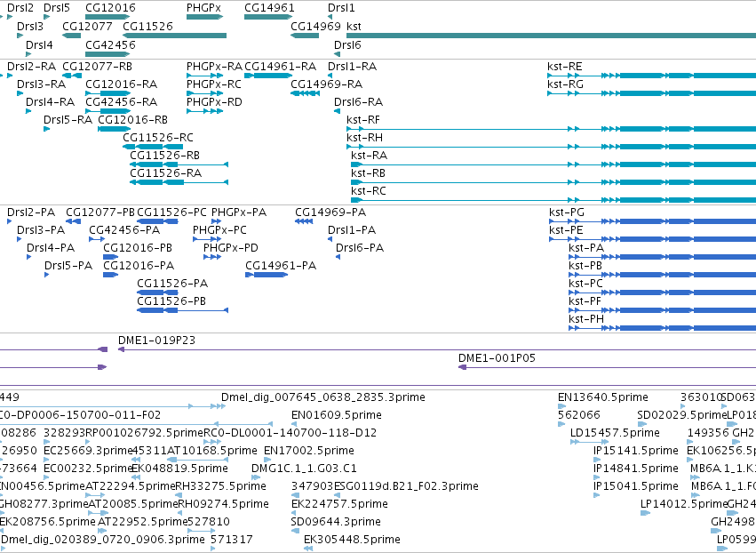Image resolution: width=756 pixels, height=553 pixels.
Task: Open EST label EK305448.5prime
Action: pos(352,540)
